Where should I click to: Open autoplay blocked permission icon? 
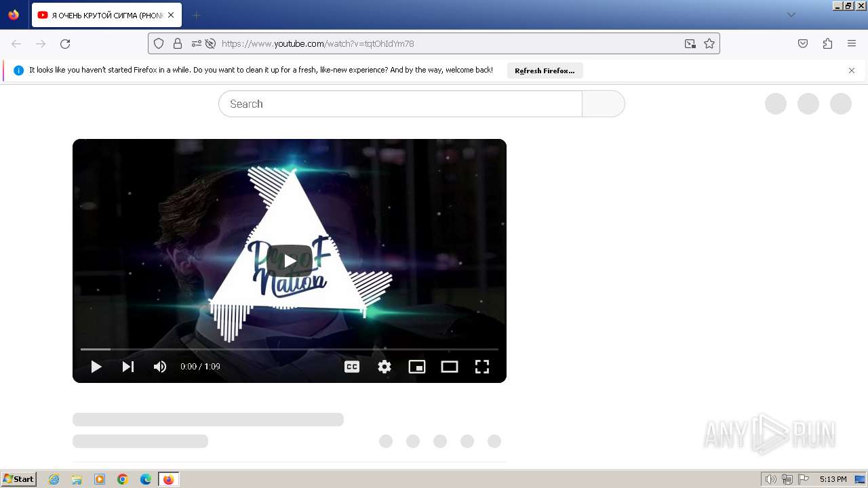click(210, 43)
